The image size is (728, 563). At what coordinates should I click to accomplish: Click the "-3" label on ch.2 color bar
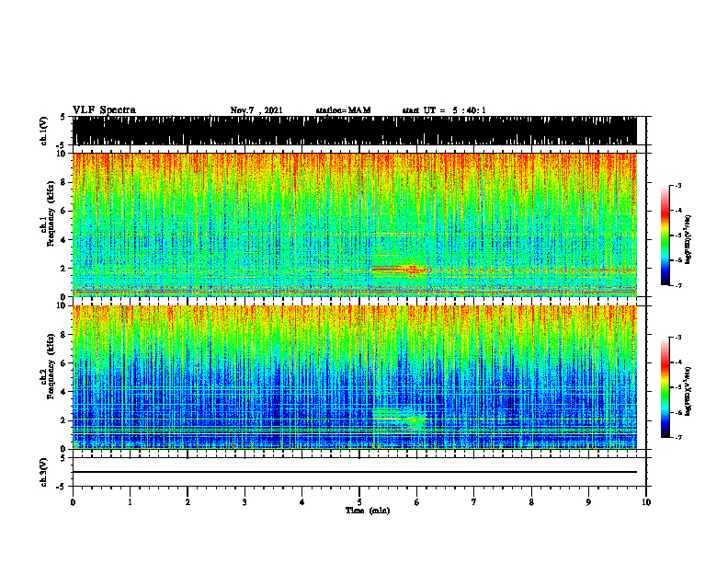click(x=678, y=338)
